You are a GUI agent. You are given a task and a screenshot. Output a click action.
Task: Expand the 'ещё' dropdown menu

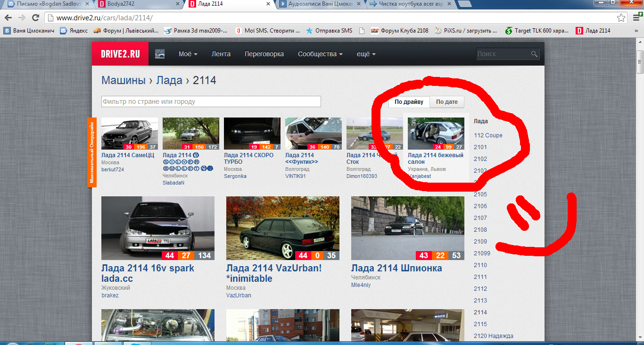point(366,54)
